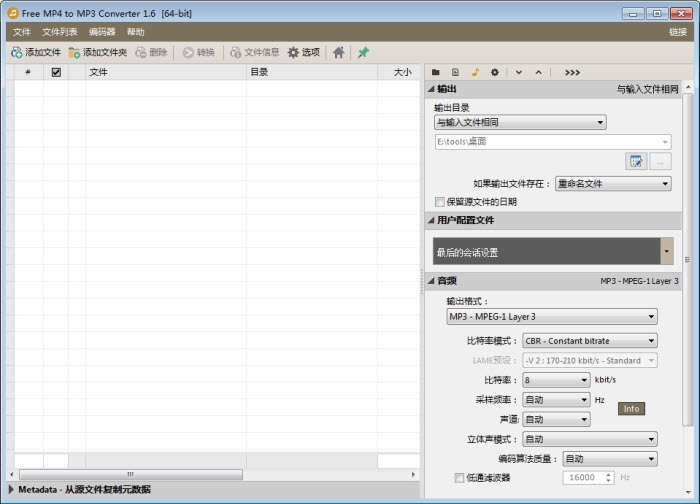Image resolution: width=700 pixels, height=504 pixels.
Task: Open the 文件 menu
Action: 22,32
